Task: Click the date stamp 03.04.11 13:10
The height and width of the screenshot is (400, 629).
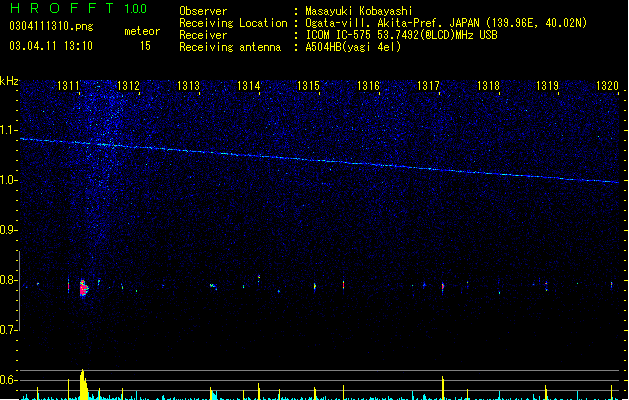Action: [51, 46]
